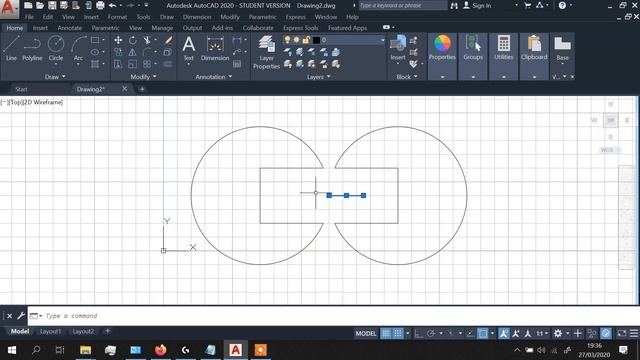
Task: Open Properties panel button
Action: tap(442, 48)
